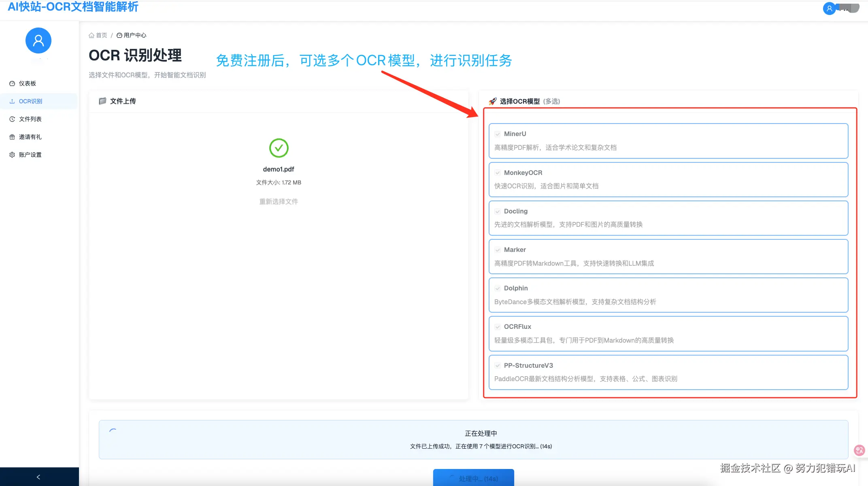Disable the Marker model checkbox

point(498,250)
